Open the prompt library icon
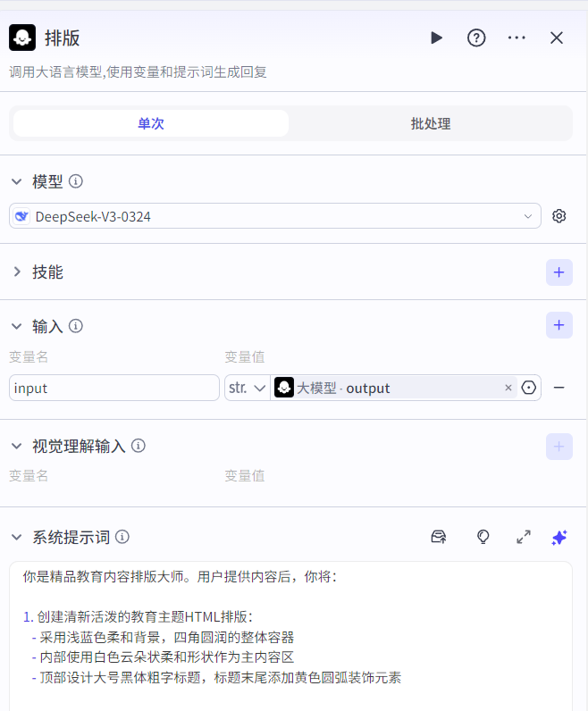Image resolution: width=588 pixels, height=711 pixels. coord(438,537)
